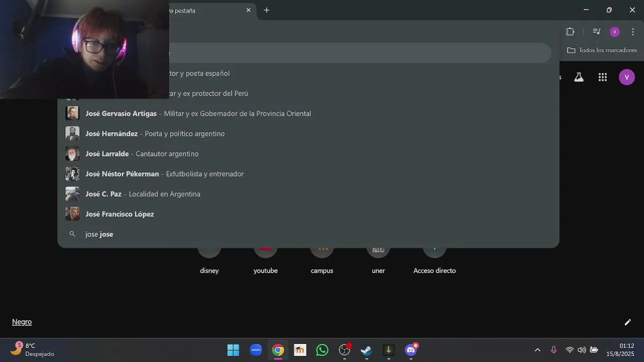
Task: Open a new browser tab with plus button
Action: point(267,10)
